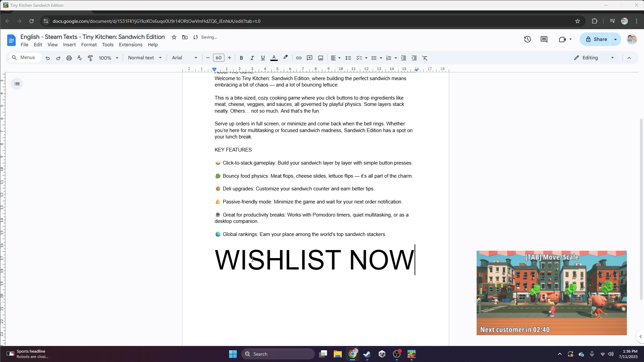Expand the Normal text style dropdown
The image size is (644, 362).
(145, 58)
